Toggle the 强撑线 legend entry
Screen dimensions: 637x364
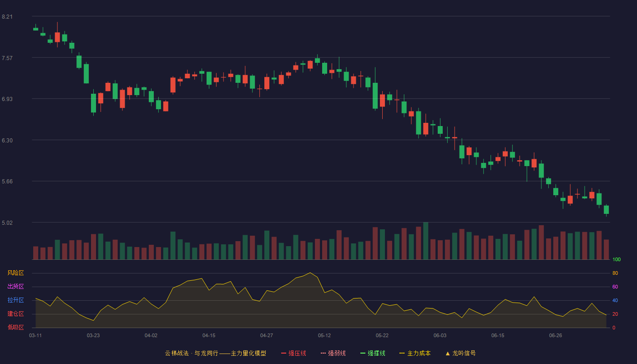(373, 353)
